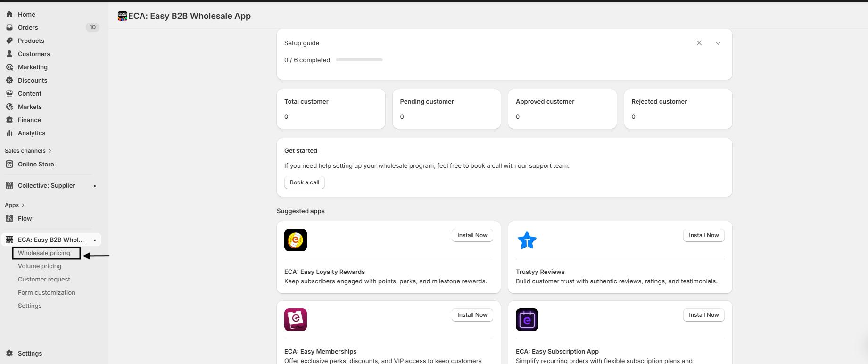Open Orders via its inbox icon
The height and width of the screenshot is (364, 868).
point(9,27)
